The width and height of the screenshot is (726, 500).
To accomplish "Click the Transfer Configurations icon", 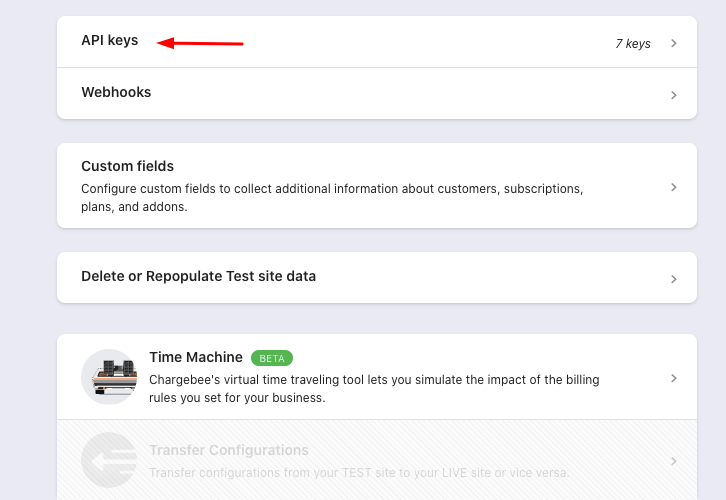I will 108,460.
